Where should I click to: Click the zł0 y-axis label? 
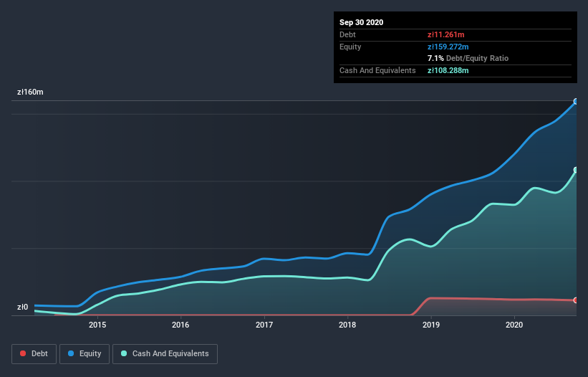pyautogui.click(x=22, y=307)
